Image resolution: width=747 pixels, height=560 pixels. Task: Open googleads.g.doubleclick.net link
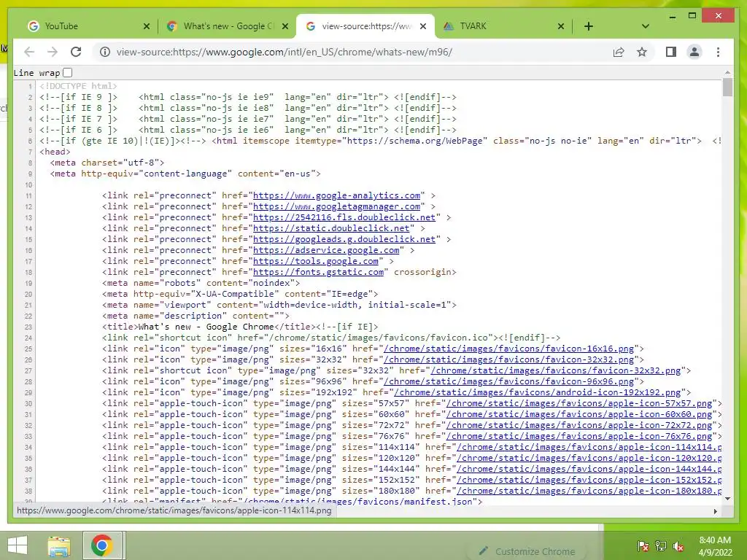(344, 239)
